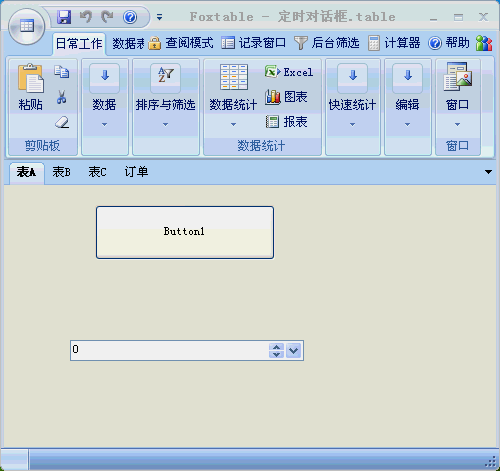The image size is (500, 471).
Task: Open the 计算器 calculator
Action: 394,43
